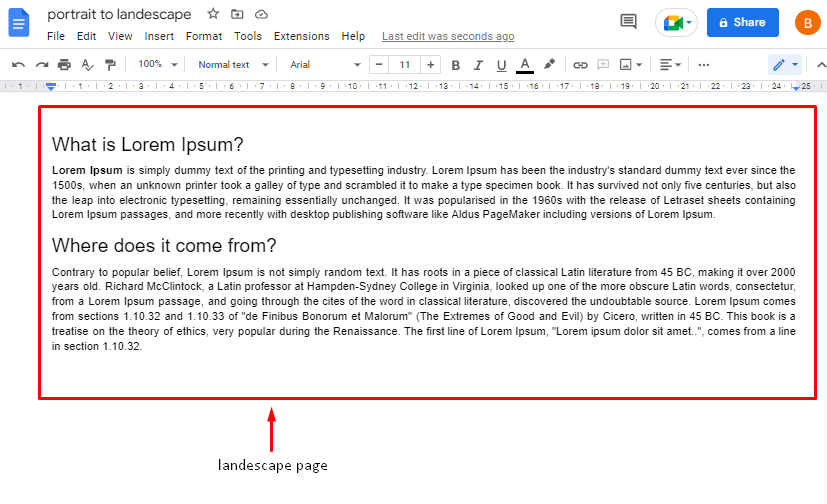This screenshot has width=827, height=504.
Task: Open the account avatar B
Action: tap(807, 23)
